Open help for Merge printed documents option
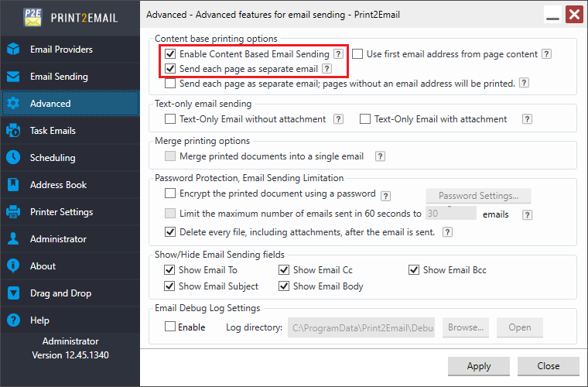Image resolution: width=588 pixels, height=387 pixels. [380, 156]
